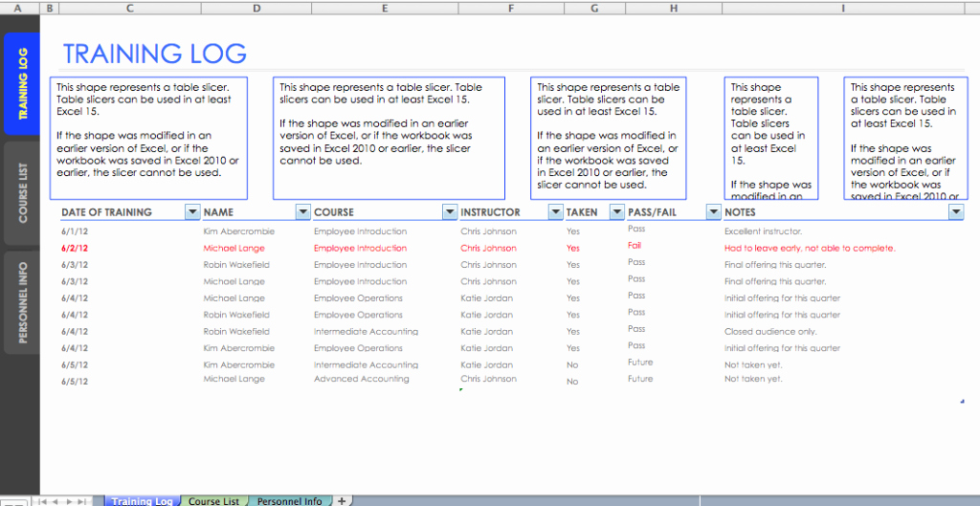Image resolution: width=980 pixels, height=506 pixels.
Task: Select first table slicer placeholder shape
Action: click(x=148, y=138)
